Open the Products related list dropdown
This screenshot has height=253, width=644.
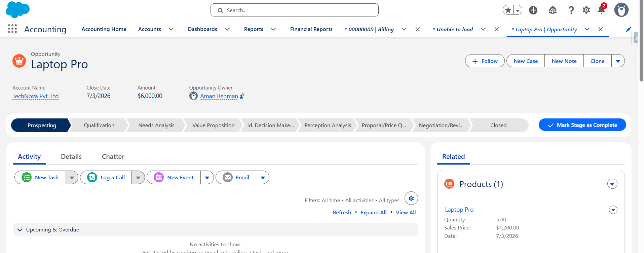[x=612, y=184]
